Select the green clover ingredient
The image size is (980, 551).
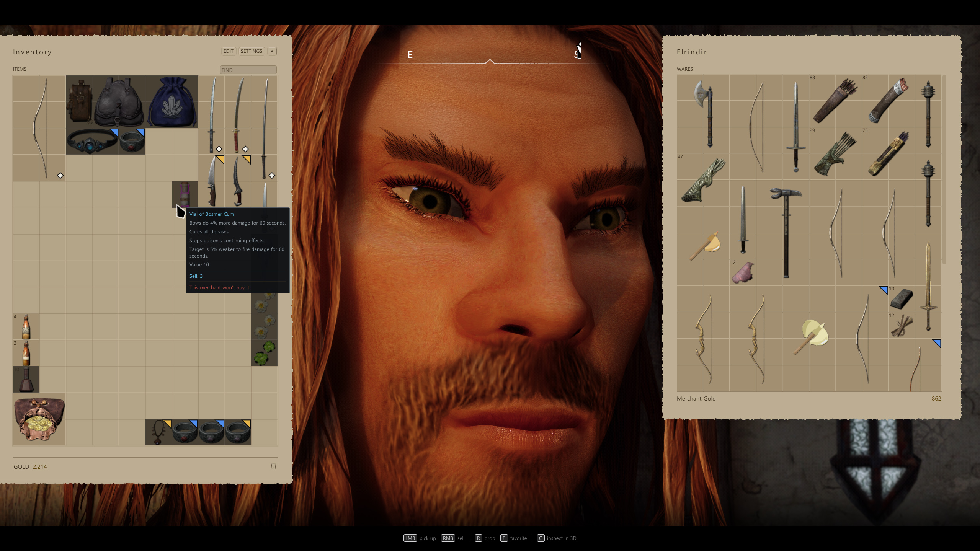(264, 353)
